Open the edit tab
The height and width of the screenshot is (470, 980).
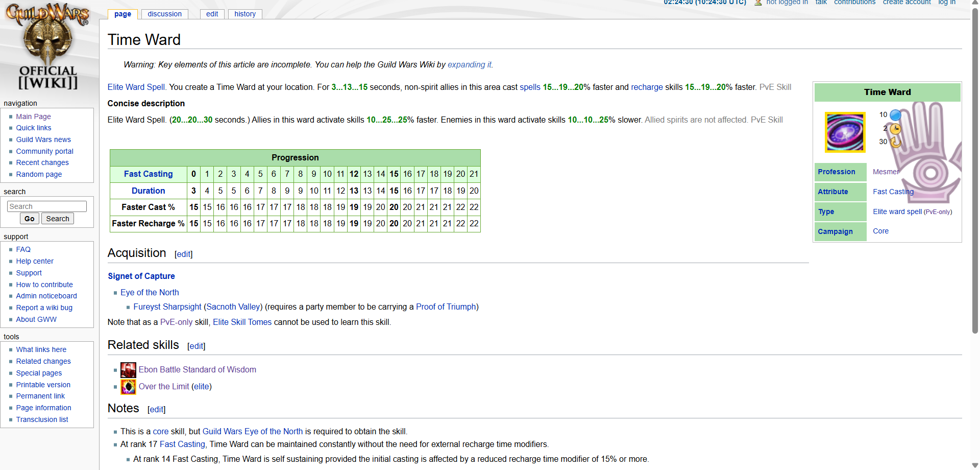(x=212, y=14)
